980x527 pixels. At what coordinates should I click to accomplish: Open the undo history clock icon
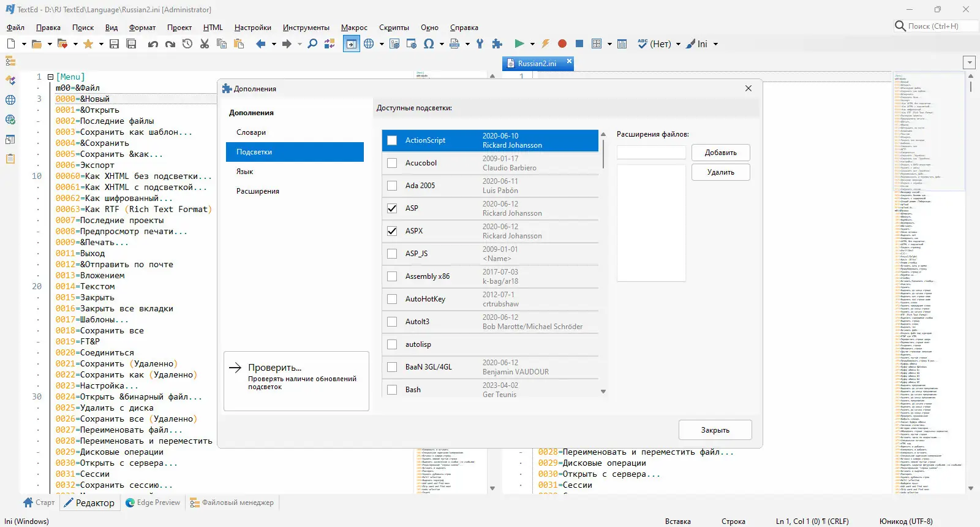(x=187, y=44)
